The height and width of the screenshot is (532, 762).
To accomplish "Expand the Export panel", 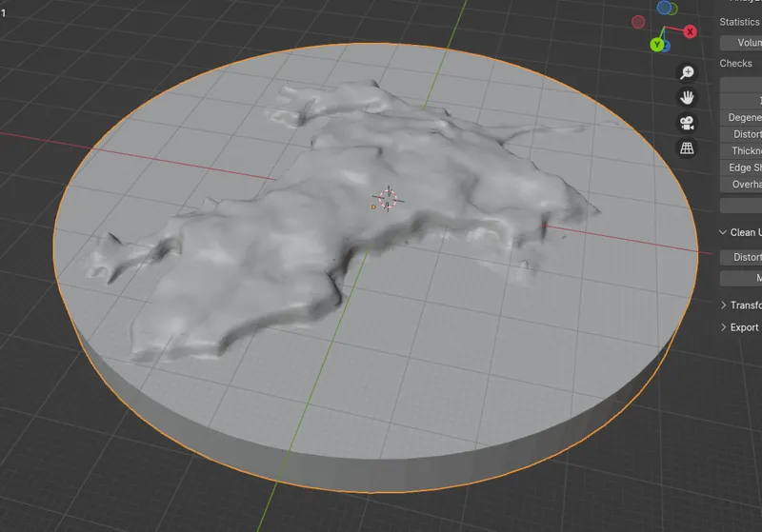I will point(740,327).
